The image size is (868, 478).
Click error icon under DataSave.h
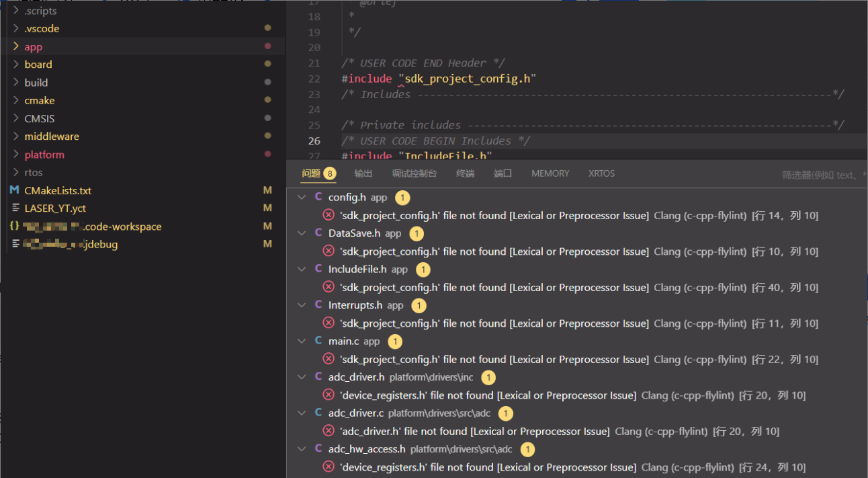pyautogui.click(x=329, y=251)
